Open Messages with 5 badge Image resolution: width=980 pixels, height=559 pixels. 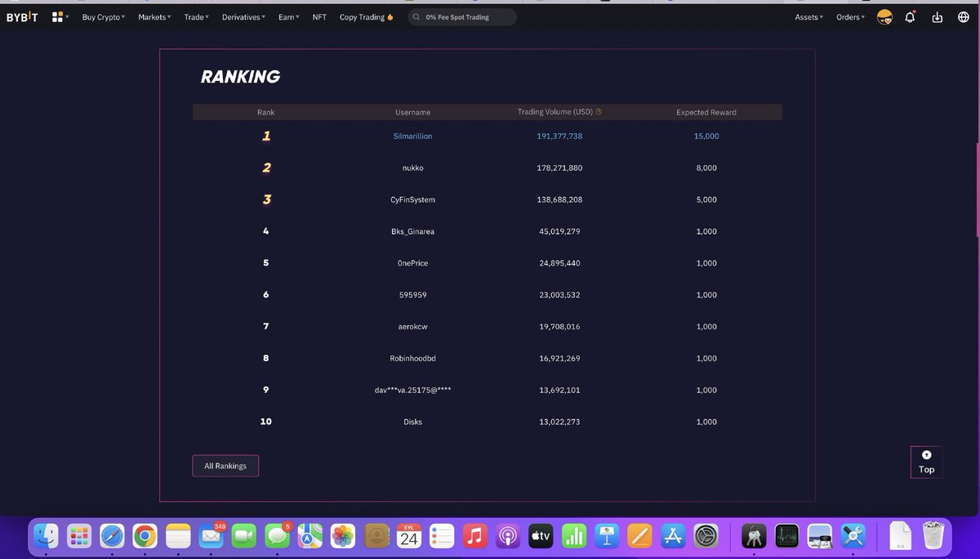tap(278, 537)
